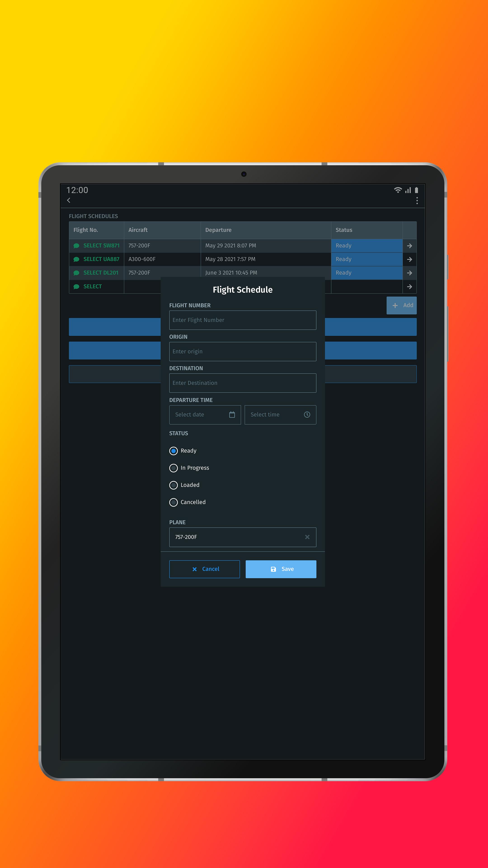Tap the chat bubble icon for DL201

pyautogui.click(x=76, y=273)
